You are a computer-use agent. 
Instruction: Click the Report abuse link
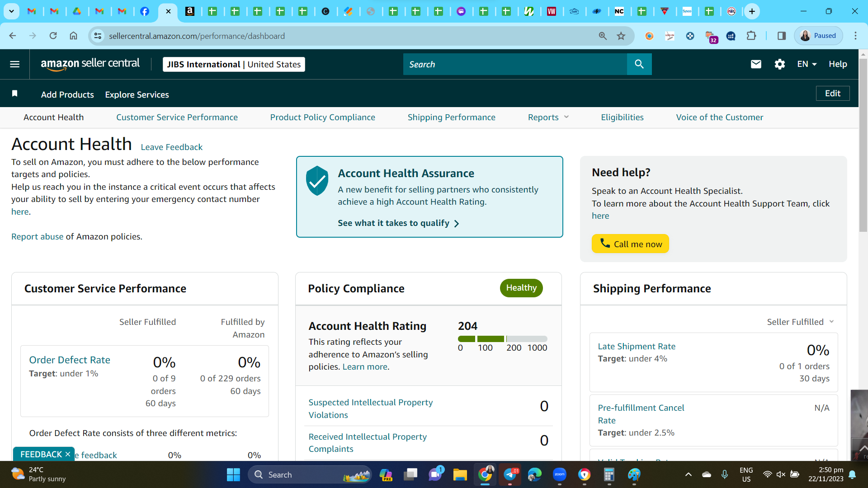tap(37, 236)
